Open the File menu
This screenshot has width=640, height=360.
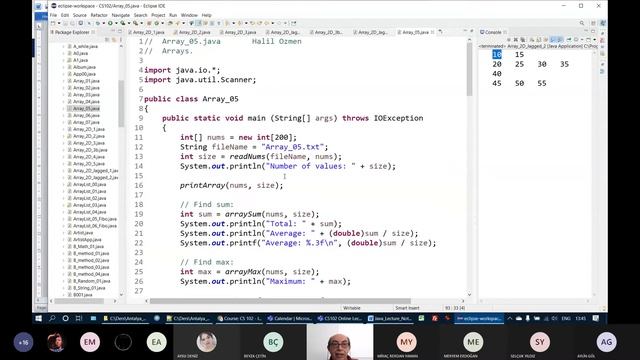pos(53,15)
